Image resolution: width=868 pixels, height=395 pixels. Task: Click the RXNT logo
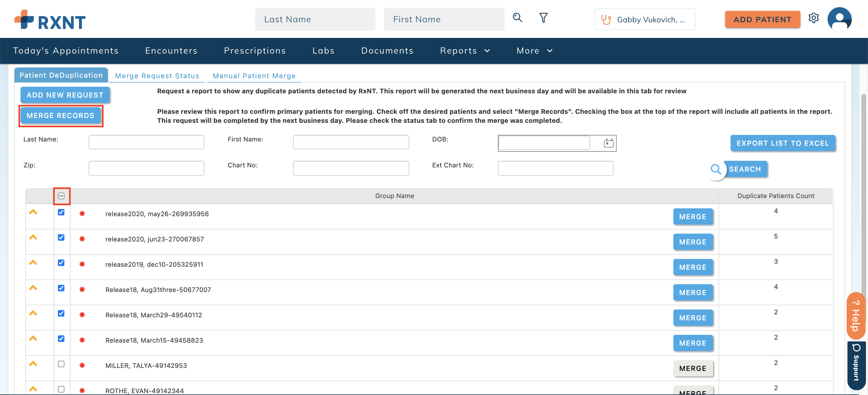pos(50,20)
